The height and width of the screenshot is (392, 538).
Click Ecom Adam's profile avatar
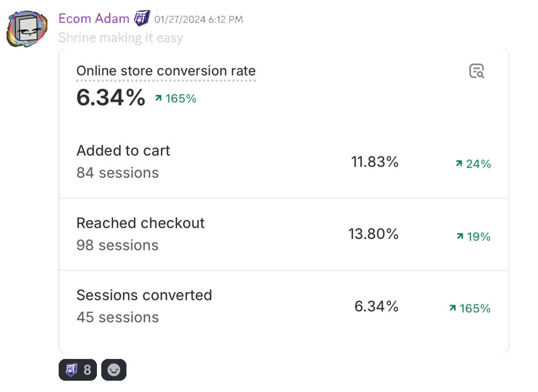click(27, 28)
